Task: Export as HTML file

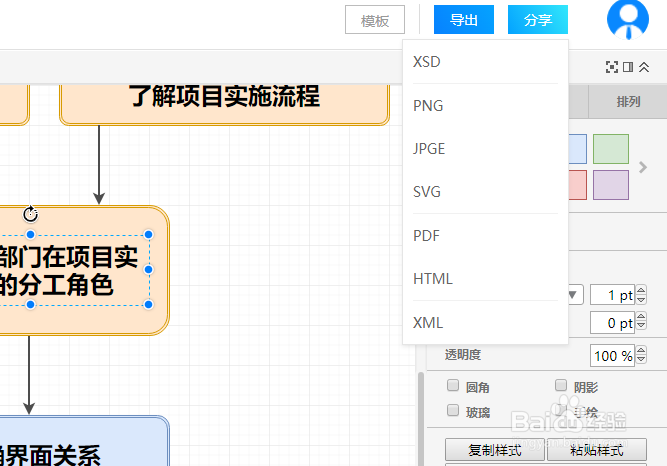Action: click(485, 279)
